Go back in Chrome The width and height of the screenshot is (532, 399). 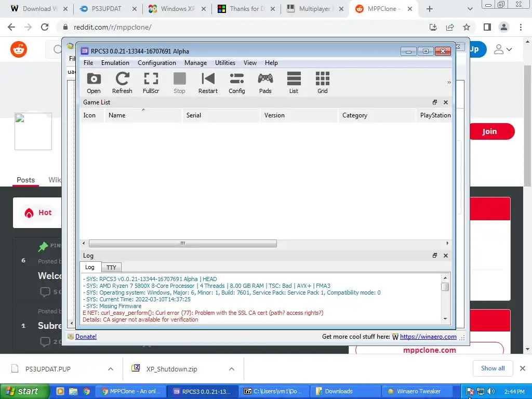click(11, 27)
